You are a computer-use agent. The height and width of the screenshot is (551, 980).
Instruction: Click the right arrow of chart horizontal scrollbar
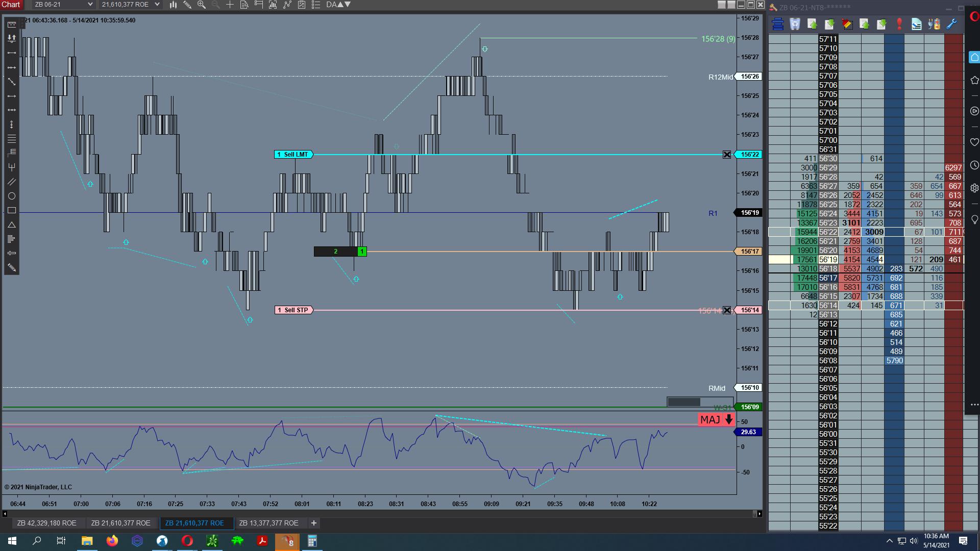point(759,514)
